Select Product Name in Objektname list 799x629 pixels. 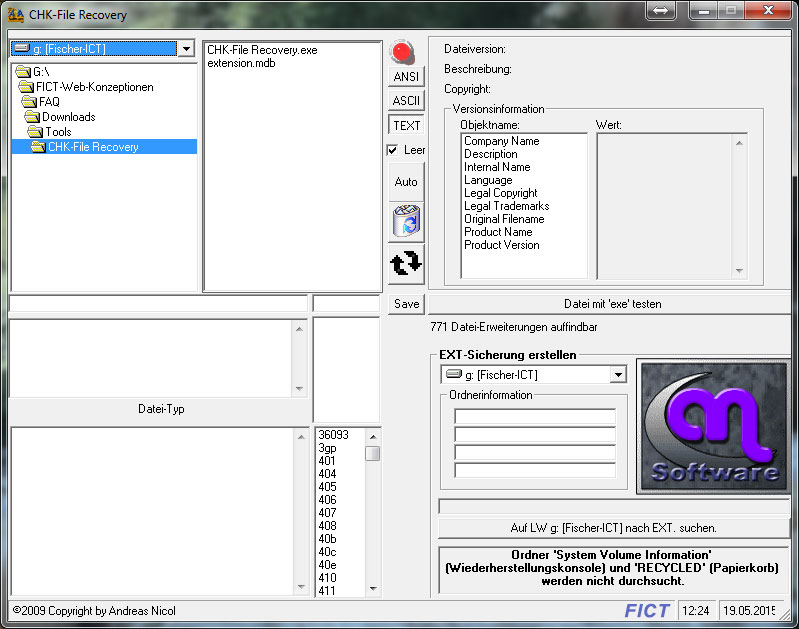[498, 232]
